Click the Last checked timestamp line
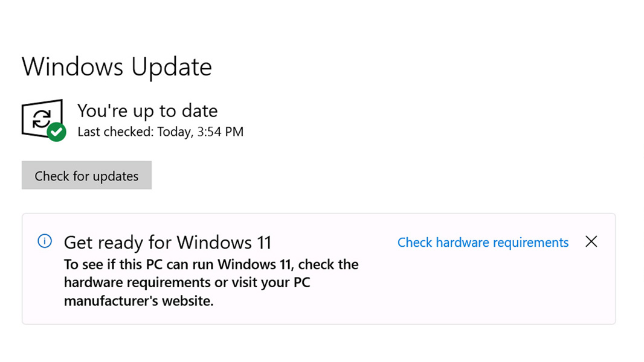Viewport: 644px width, 362px height. click(160, 132)
